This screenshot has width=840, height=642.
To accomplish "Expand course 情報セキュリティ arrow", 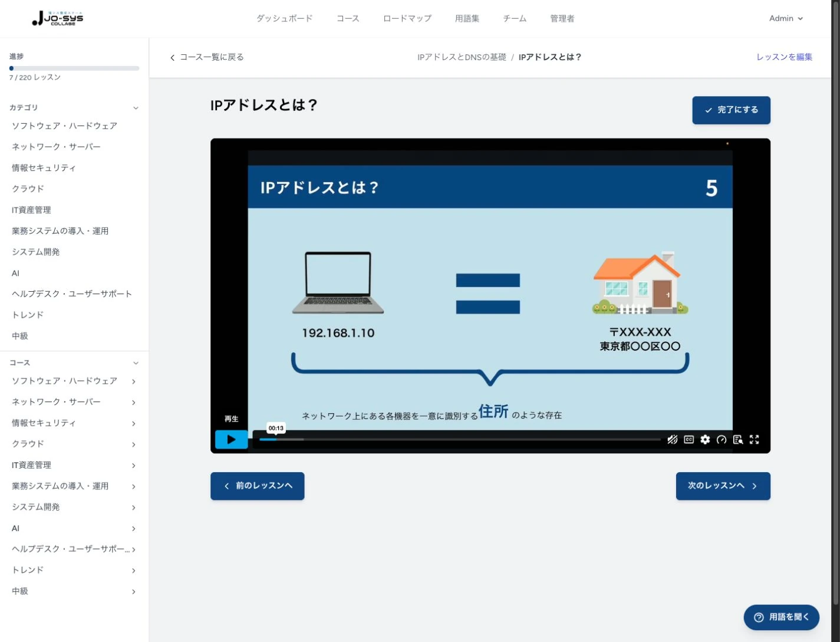I will 134,423.
